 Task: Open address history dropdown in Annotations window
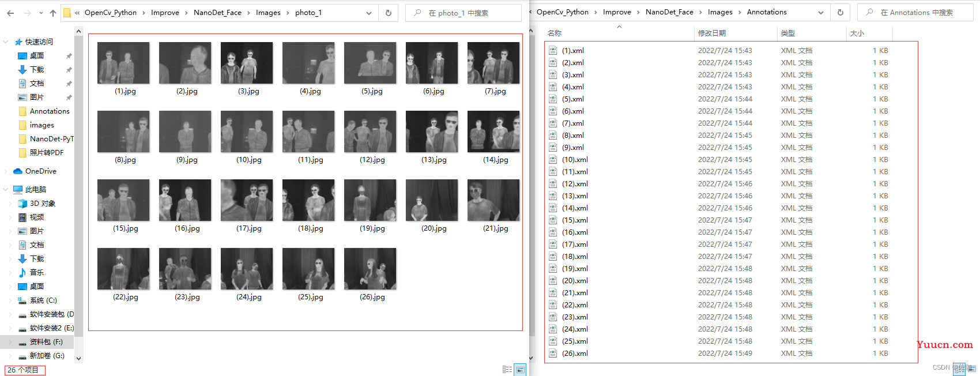(821, 12)
